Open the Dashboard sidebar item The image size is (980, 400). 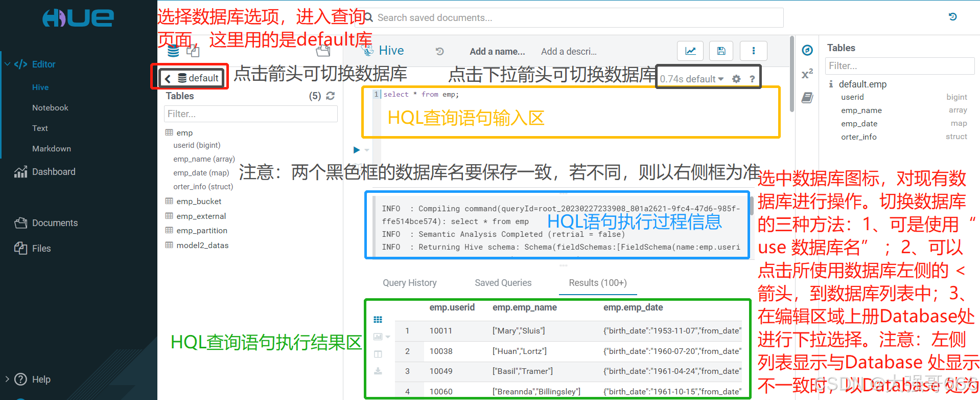click(45, 172)
